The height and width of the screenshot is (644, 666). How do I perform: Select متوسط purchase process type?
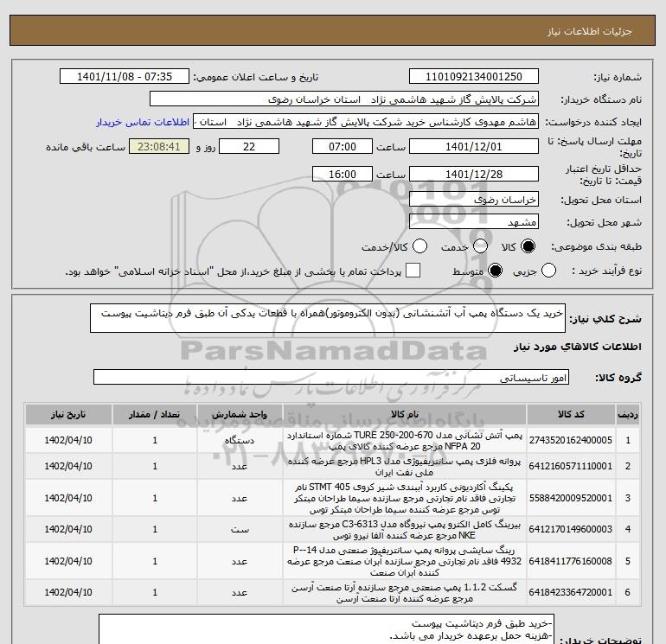(x=490, y=271)
